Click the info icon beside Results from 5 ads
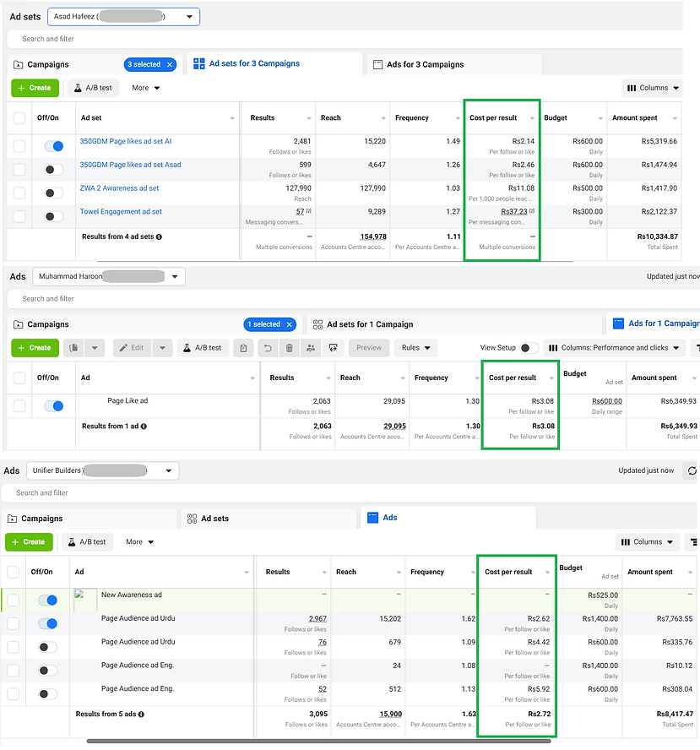 pyautogui.click(x=141, y=715)
